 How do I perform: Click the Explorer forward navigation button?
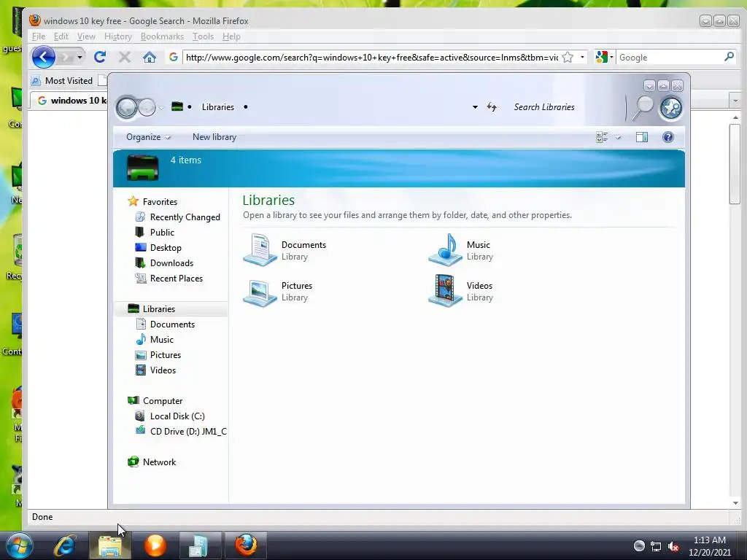147,107
